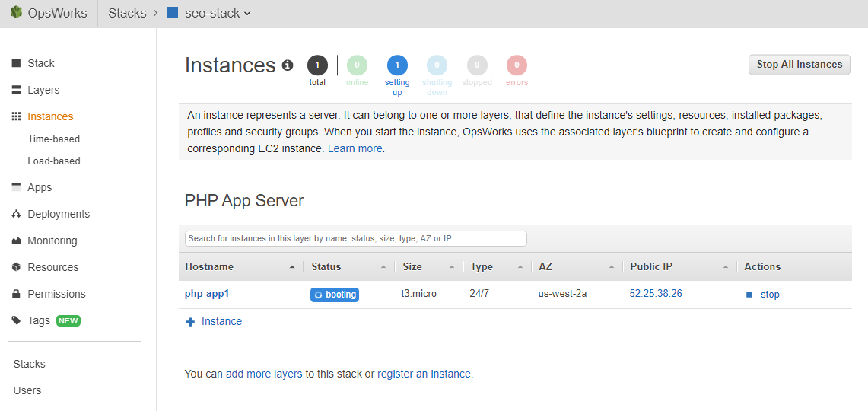Viewport: 868px width, 411px height.
Task: Go to Stacks at sidebar bottom
Action: click(x=30, y=364)
